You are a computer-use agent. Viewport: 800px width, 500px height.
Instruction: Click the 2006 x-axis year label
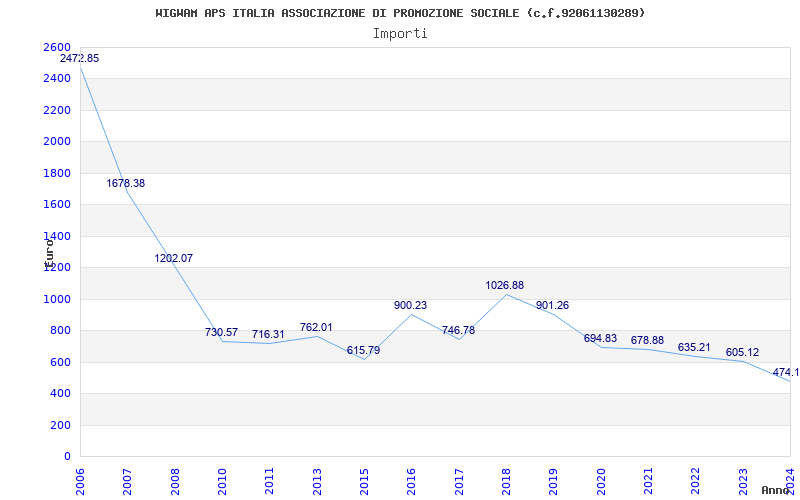tap(80, 481)
